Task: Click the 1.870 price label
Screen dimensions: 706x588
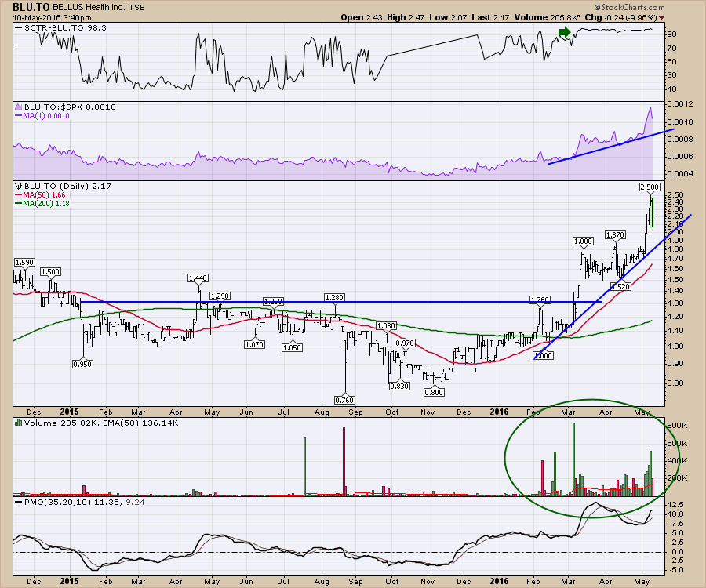Action: pos(617,235)
